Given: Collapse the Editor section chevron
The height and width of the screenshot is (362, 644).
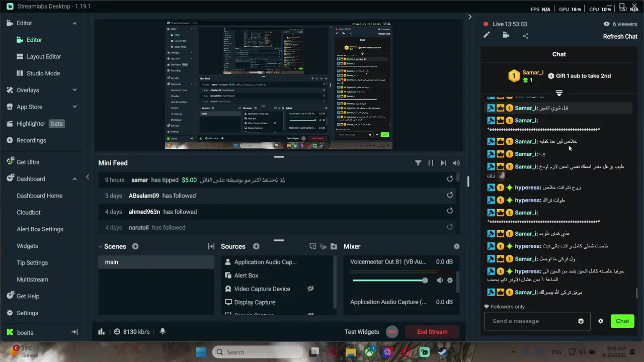Looking at the screenshot, I should (74, 23).
